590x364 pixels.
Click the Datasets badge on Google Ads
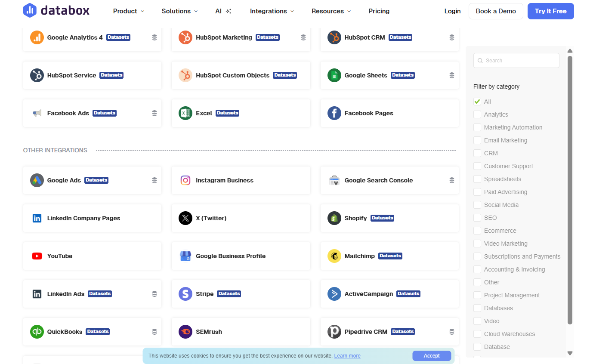pos(96,180)
